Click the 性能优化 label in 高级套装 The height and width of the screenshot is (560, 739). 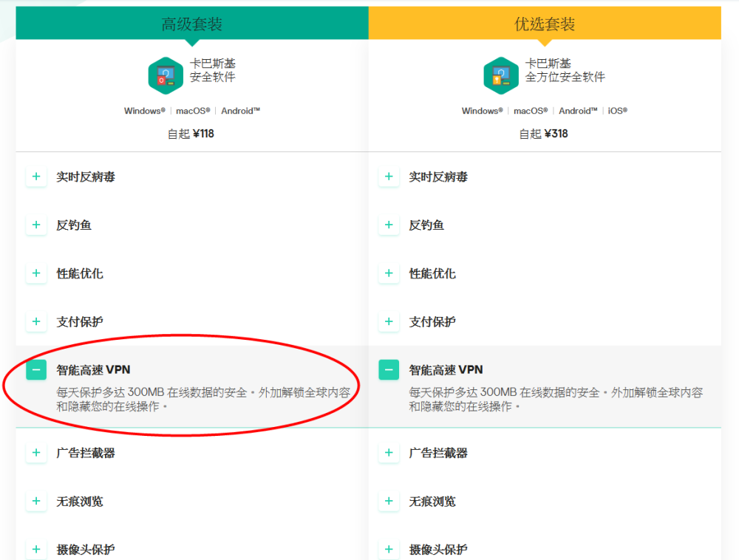80,273
